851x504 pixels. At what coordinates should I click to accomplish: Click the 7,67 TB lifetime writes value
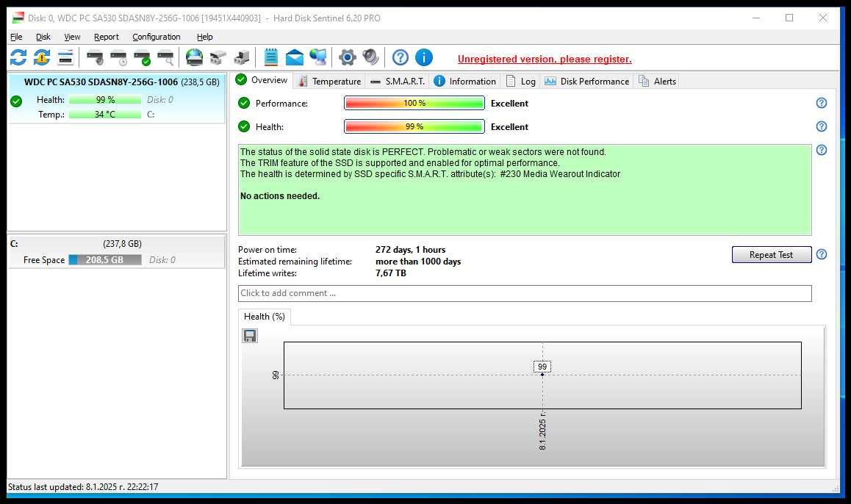[391, 273]
